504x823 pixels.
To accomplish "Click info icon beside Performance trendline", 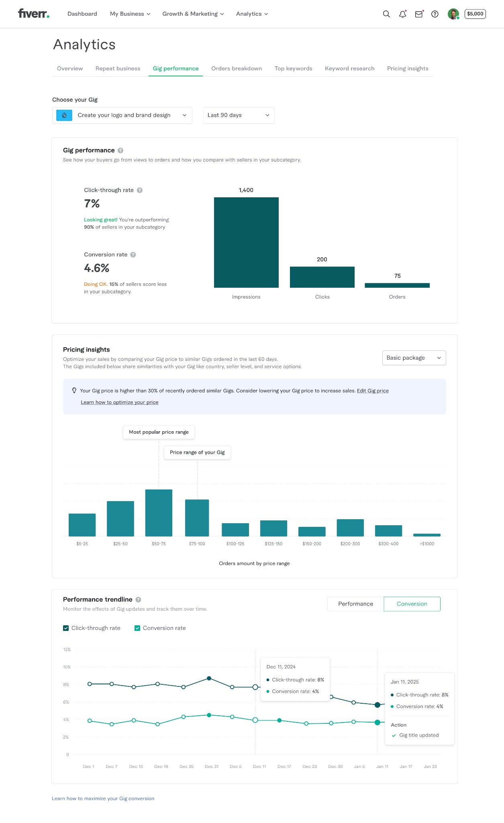I will (x=138, y=600).
